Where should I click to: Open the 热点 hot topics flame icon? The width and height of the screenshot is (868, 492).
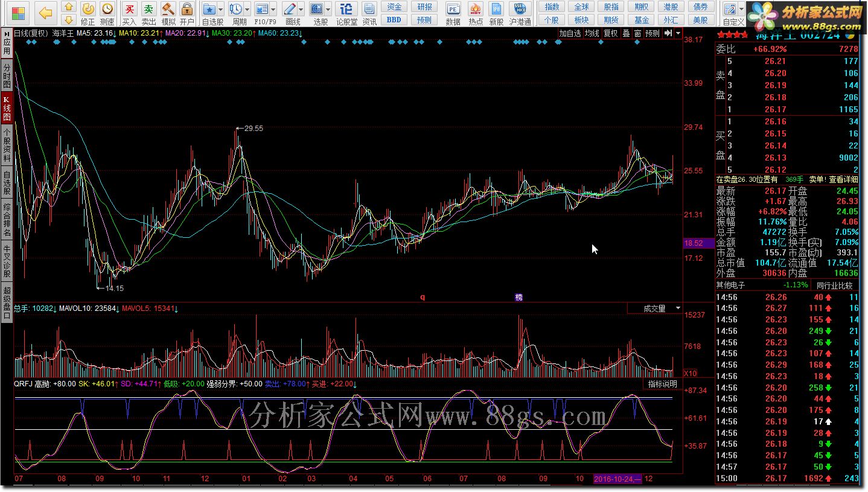click(x=476, y=13)
